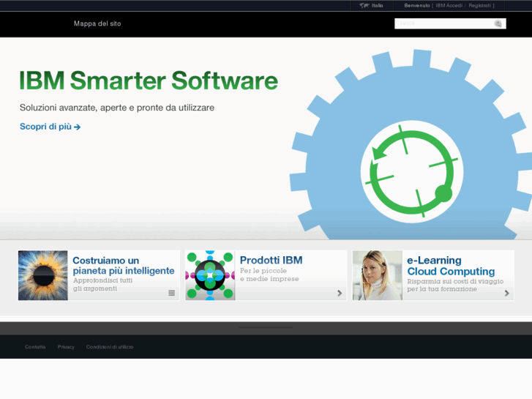Click the IBM Smarter Software headline
The height and width of the screenshot is (399, 532).
[x=149, y=81]
